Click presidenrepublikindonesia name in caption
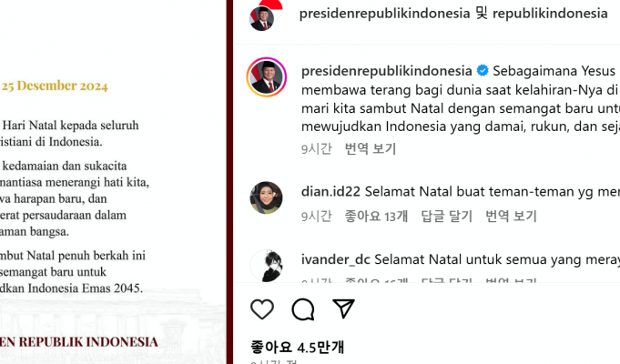The width and height of the screenshot is (620, 364). pyautogui.click(x=386, y=71)
